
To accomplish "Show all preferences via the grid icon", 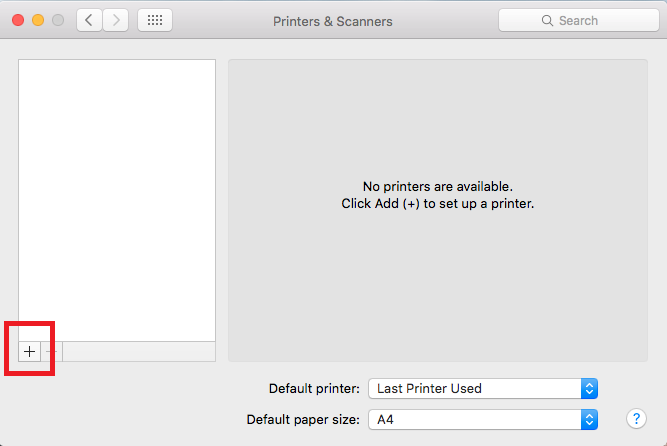I will click(155, 20).
